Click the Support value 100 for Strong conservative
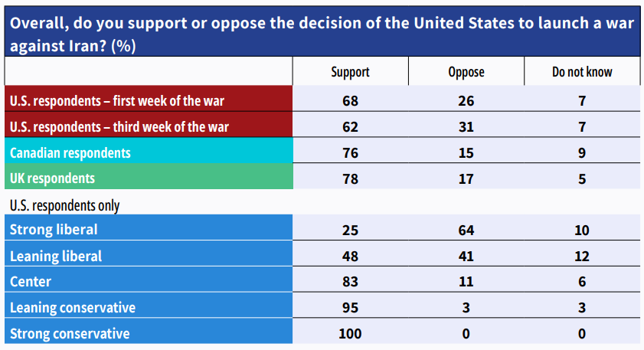 [350, 334]
